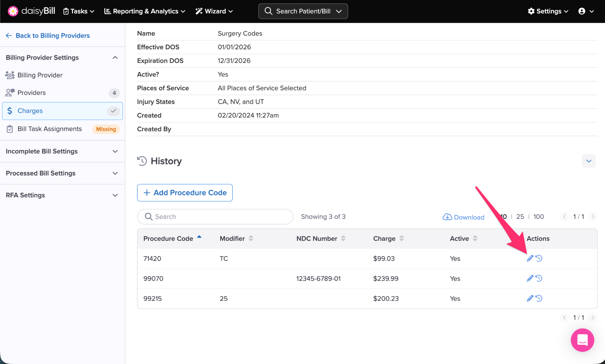This screenshot has width=605, height=364.
Task: Click Add Procedure Code button
Action: point(185,193)
